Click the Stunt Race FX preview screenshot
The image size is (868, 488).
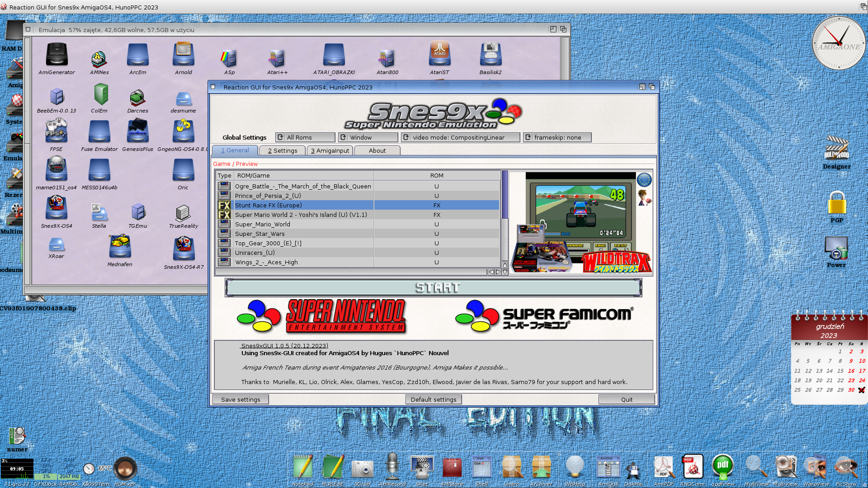click(581, 223)
